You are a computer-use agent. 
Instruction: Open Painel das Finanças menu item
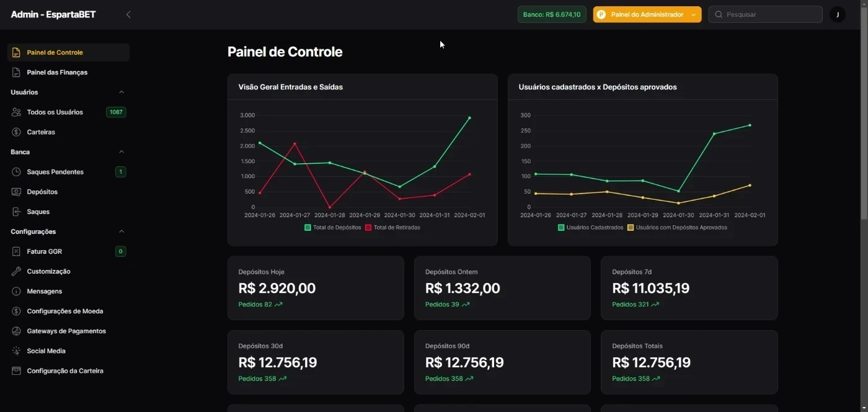tap(57, 73)
